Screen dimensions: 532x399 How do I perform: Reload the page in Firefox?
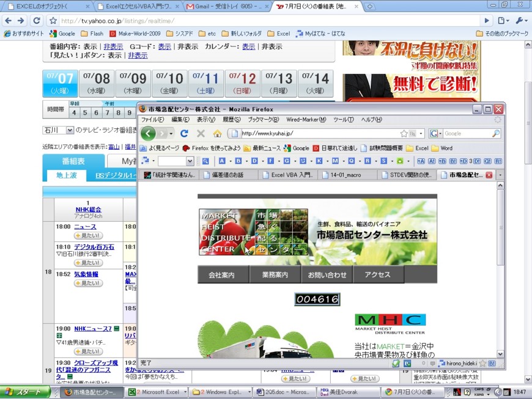coord(184,133)
